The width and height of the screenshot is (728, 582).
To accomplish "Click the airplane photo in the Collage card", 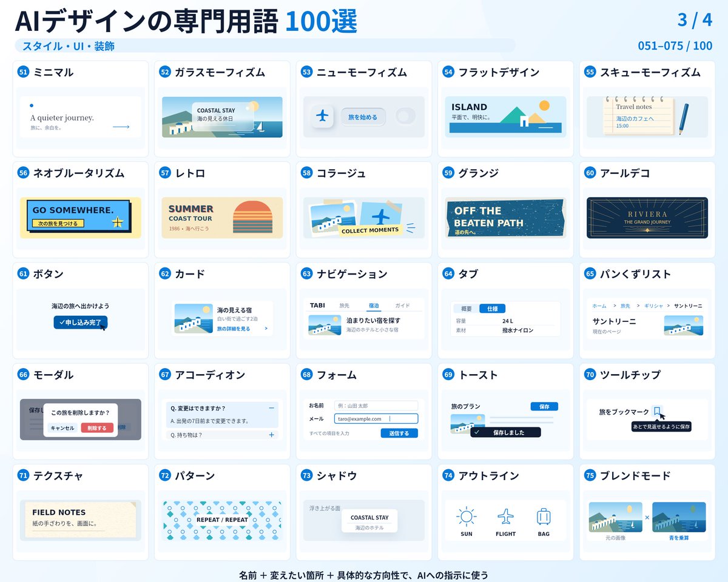I will pyautogui.click(x=380, y=215).
